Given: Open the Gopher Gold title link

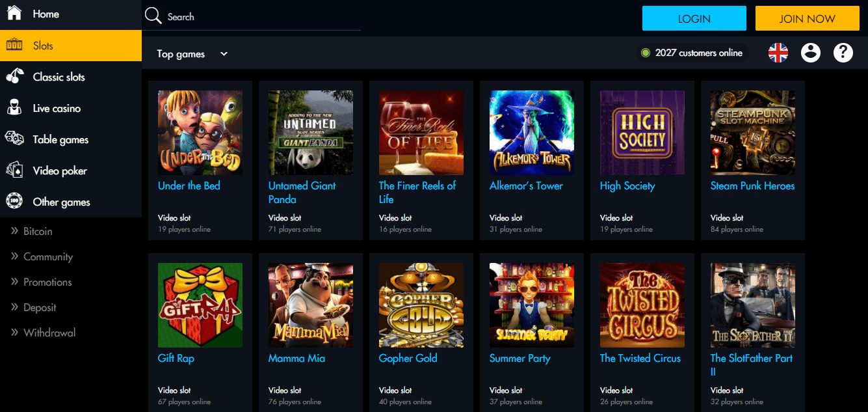Looking at the screenshot, I should pyautogui.click(x=408, y=358).
